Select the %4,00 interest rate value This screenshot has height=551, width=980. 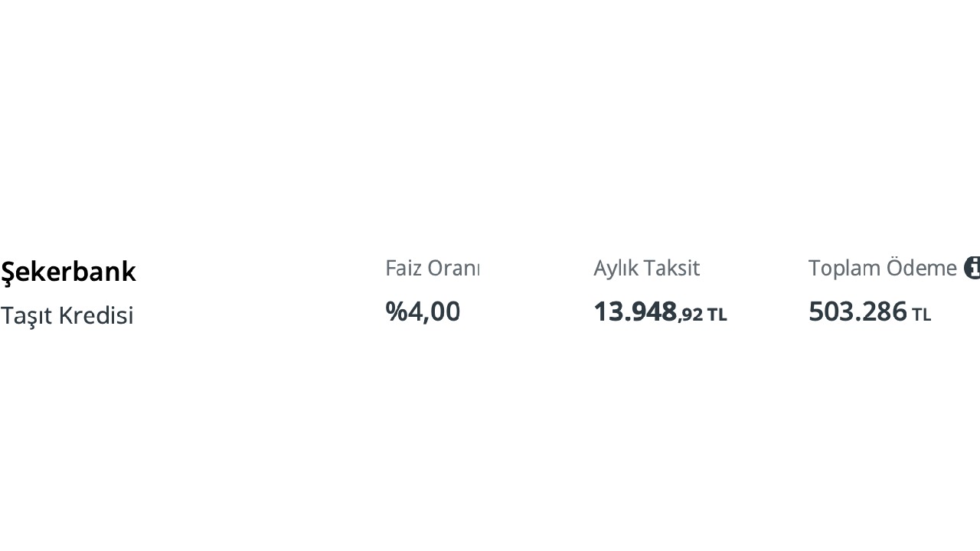click(423, 312)
